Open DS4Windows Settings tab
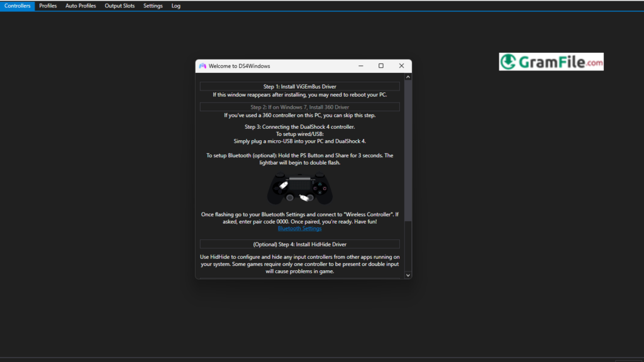Screen dimensions: 644x362 (x=153, y=5)
